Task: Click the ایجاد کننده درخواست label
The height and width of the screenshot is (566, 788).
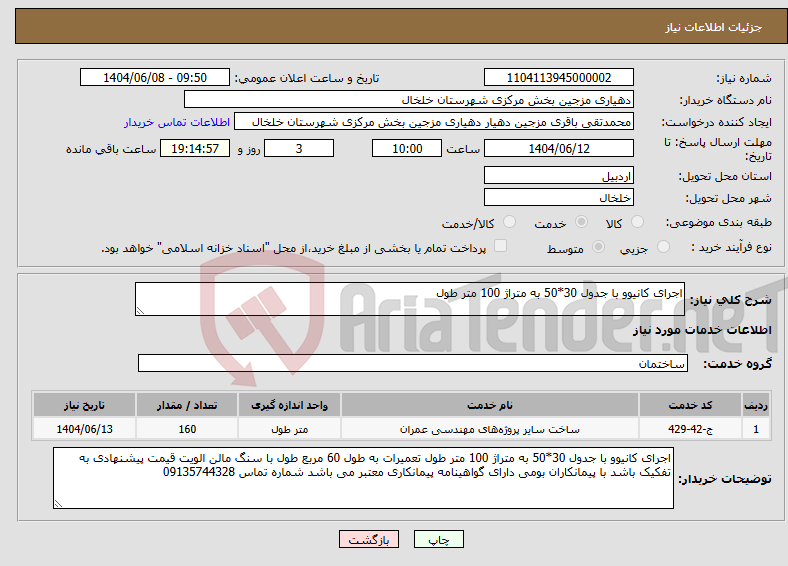Action: (x=716, y=122)
